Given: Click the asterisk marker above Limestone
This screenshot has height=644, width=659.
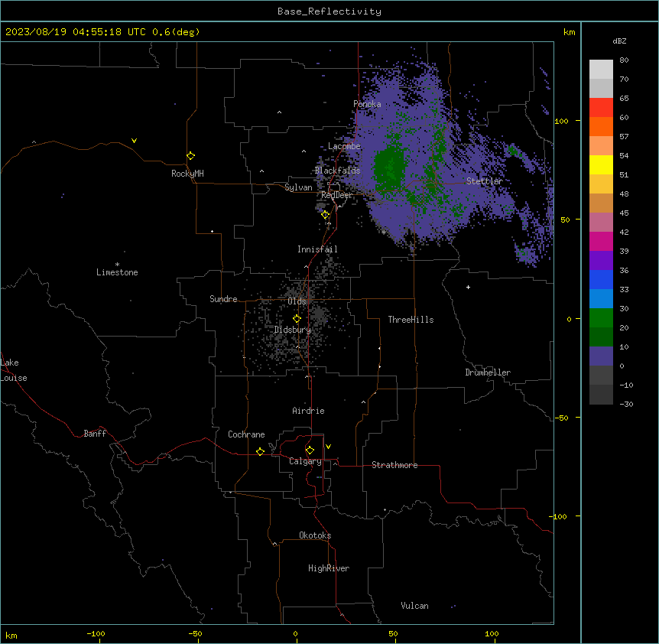Looking at the screenshot, I should (117, 265).
